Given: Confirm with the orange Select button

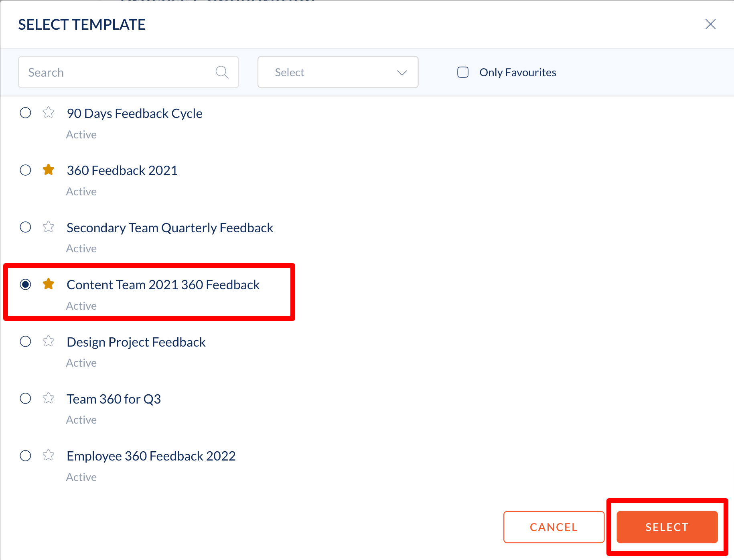Looking at the screenshot, I should (x=667, y=527).
